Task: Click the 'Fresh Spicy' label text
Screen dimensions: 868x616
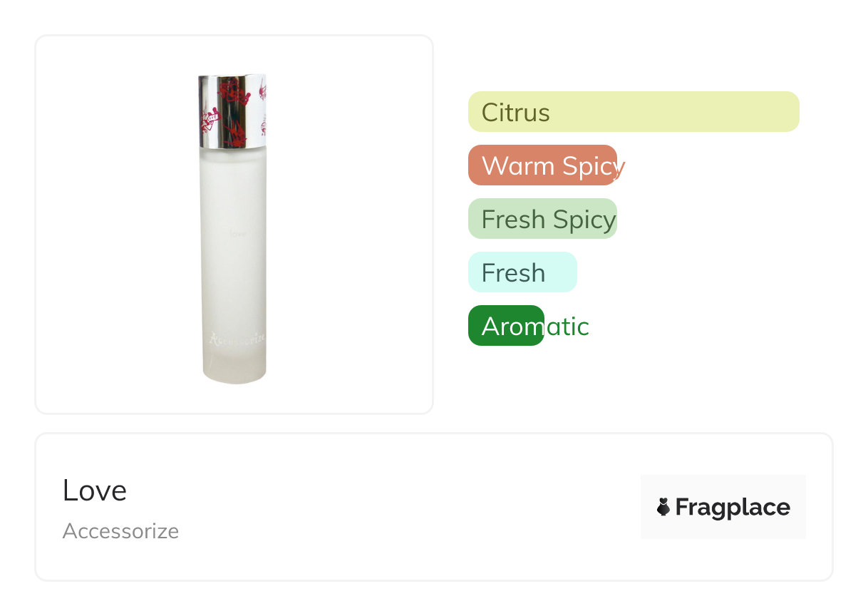Action: tap(548, 220)
